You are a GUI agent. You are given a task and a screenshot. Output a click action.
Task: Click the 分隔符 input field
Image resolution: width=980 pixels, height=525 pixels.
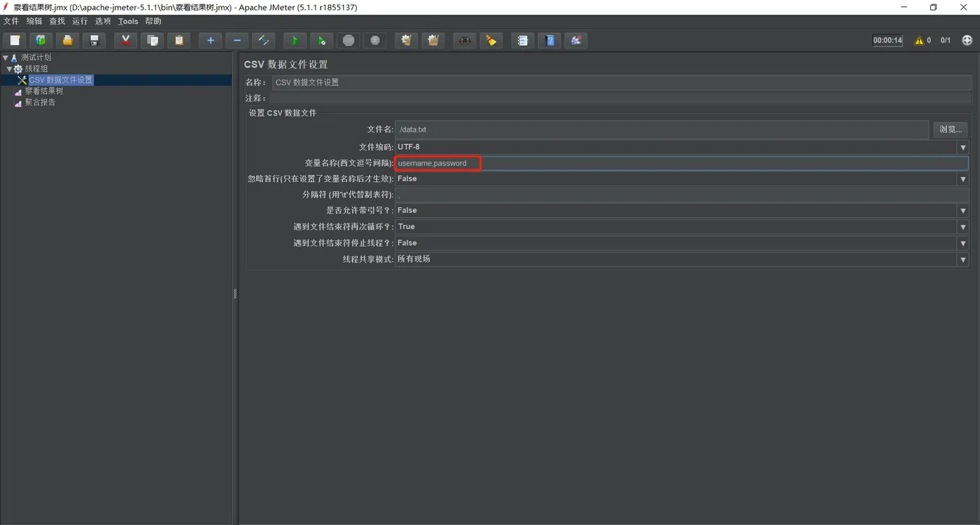pyautogui.click(x=682, y=195)
